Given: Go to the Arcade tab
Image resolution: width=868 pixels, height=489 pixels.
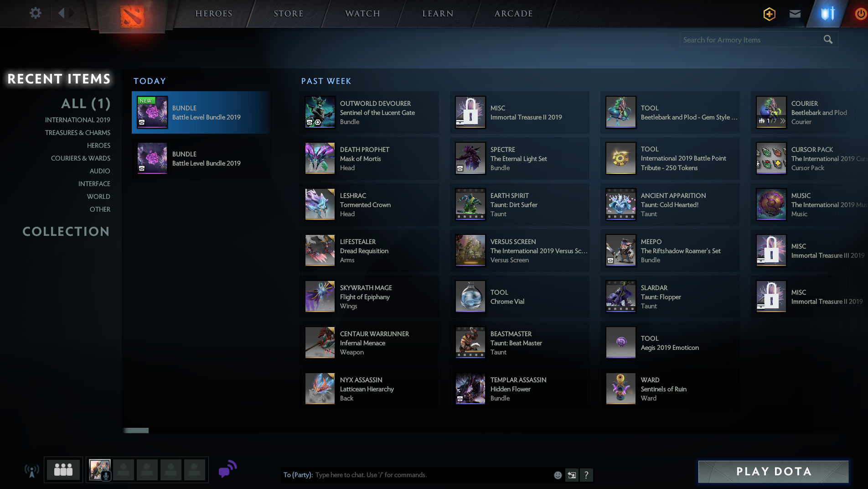Looking at the screenshot, I should point(514,14).
